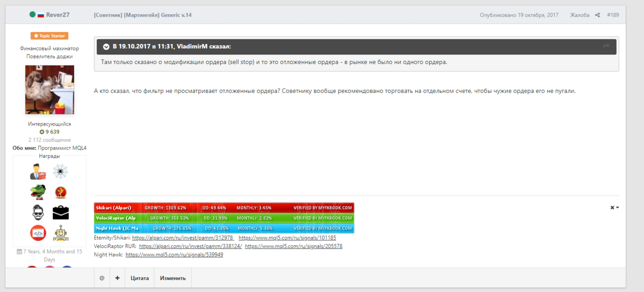Viewport: 644px width, 292px height.
Task: Click the Награды awards heading
Action: point(49,156)
